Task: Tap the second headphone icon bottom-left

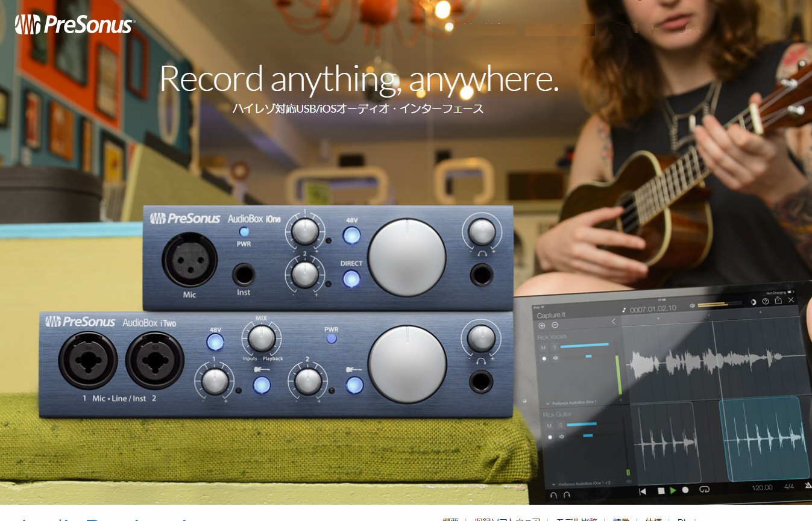Action: 567,494
